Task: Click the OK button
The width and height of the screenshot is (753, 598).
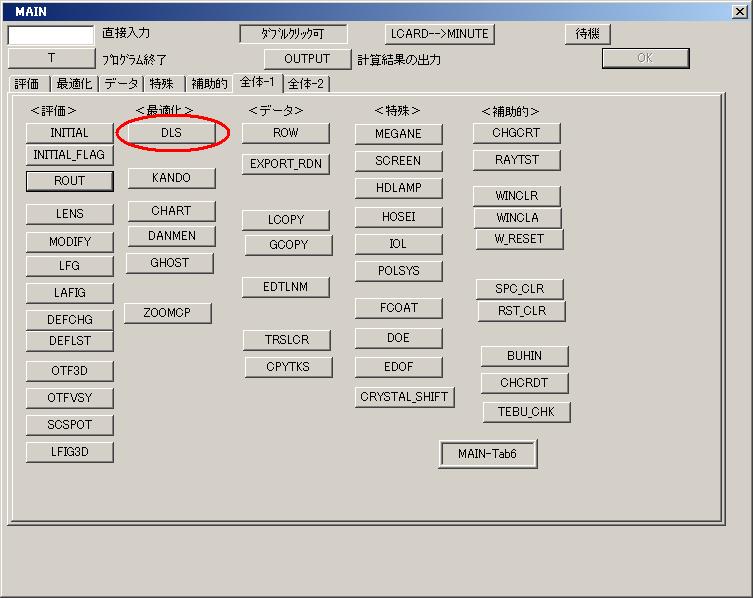Action: pos(645,58)
